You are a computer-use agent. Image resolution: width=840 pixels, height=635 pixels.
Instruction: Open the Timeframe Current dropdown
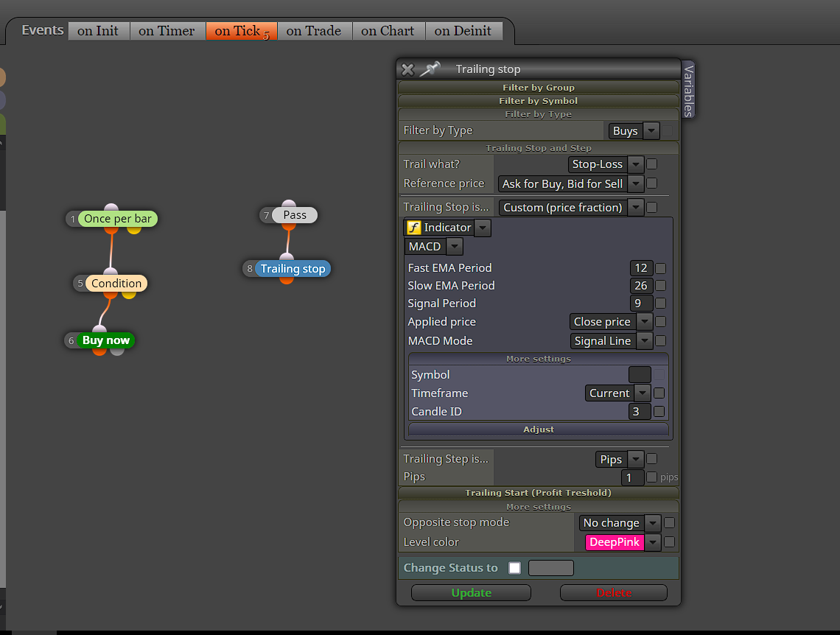[617, 393]
